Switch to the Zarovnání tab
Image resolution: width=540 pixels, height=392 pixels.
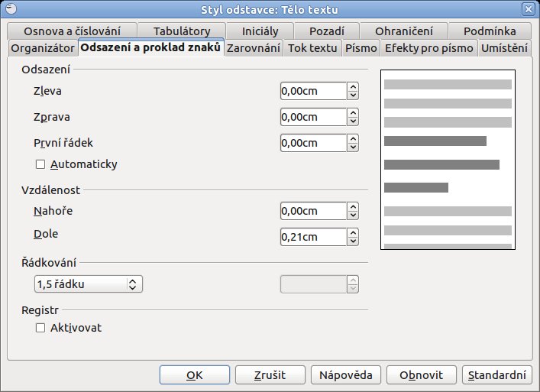(253, 48)
